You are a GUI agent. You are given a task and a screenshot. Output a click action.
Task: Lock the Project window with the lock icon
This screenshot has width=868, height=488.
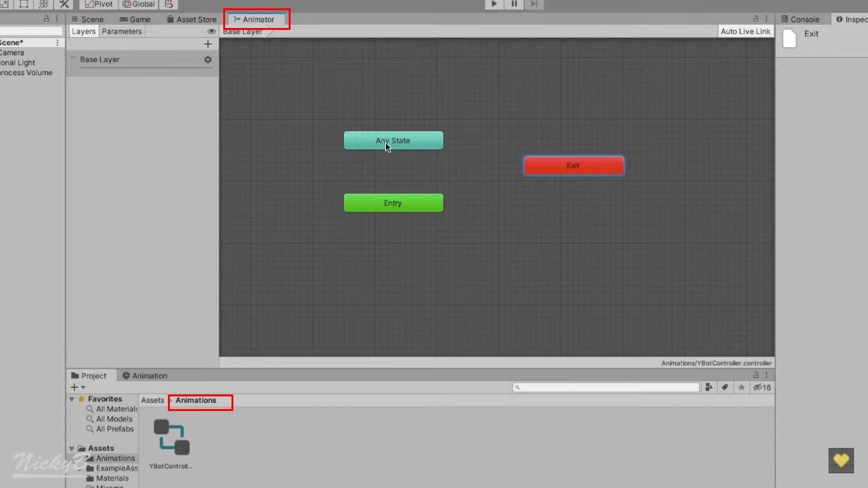coord(755,375)
